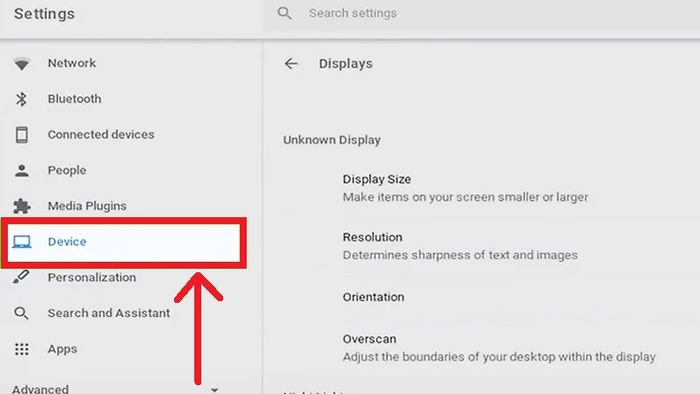
Task: Click the Apps grid icon
Action: coord(21,349)
